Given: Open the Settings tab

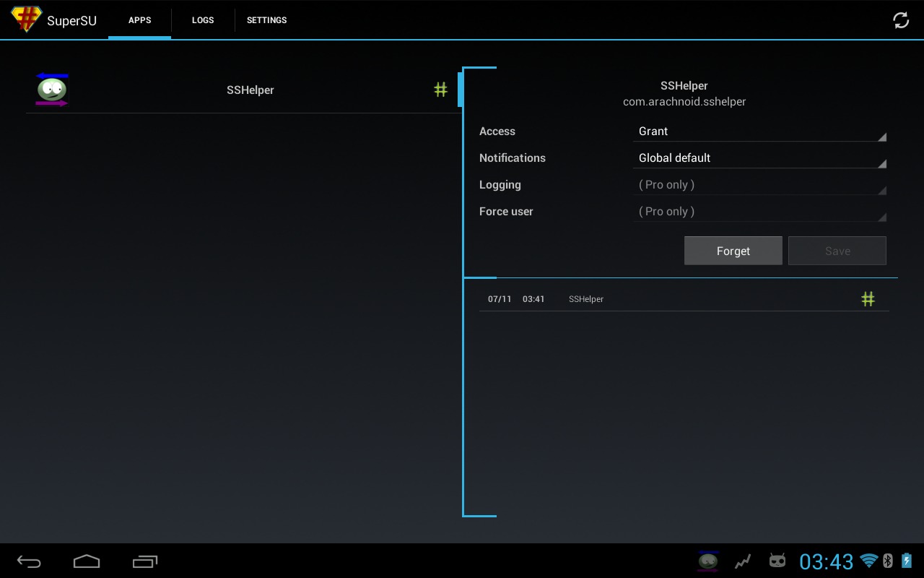Looking at the screenshot, I should click(x=266, y=20).
